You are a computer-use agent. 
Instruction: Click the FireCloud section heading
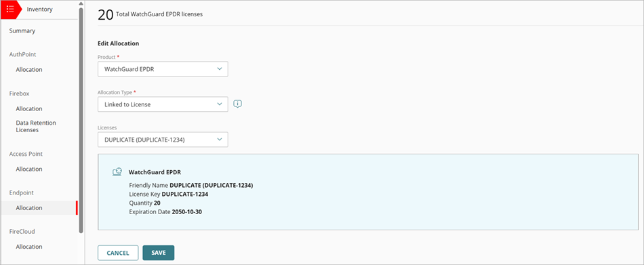[22, 232]
